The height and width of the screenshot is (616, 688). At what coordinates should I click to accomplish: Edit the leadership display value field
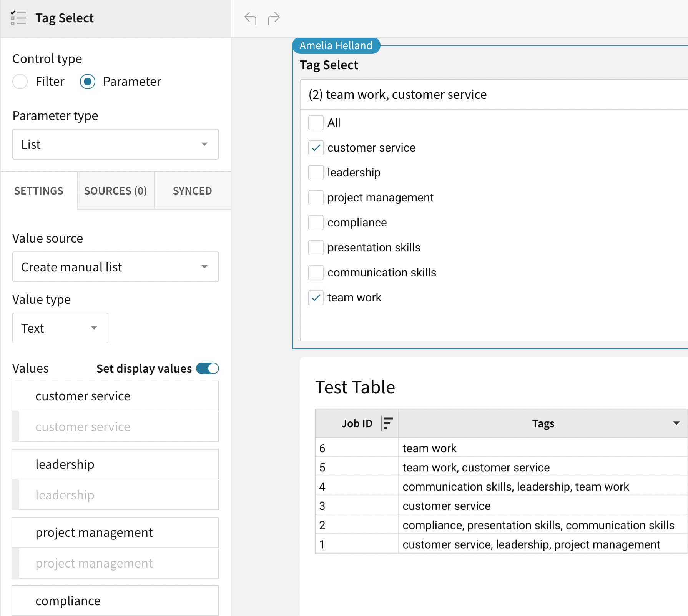[118, 495]
